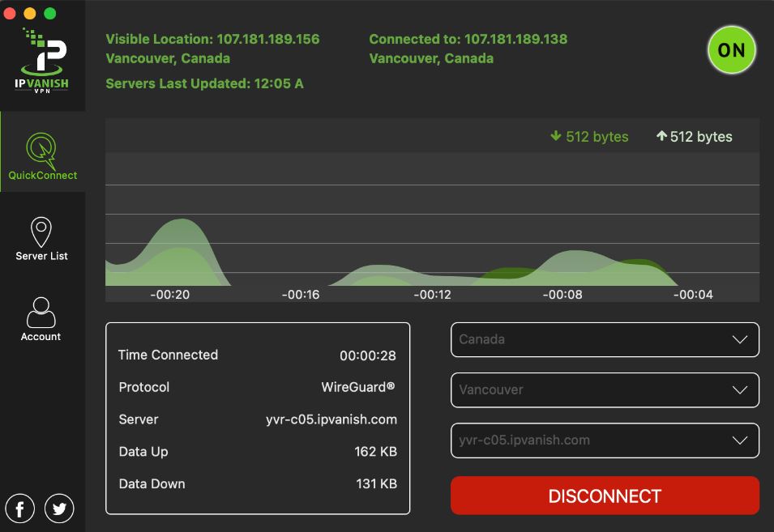Click the Server value yvr-c05.ipvanish.com in stats panel
The width and height of the screenshot is (774, 532).
click(331, 419)
